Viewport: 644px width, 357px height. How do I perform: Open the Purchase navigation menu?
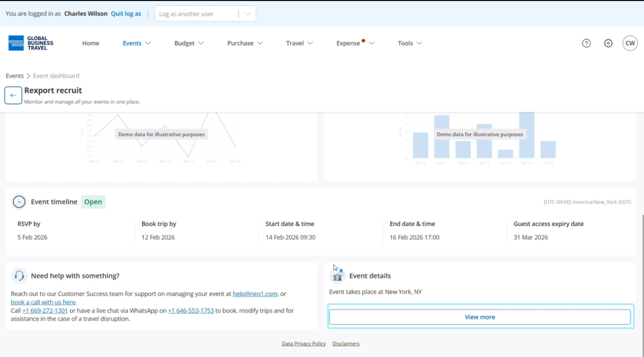coord(245,43)
